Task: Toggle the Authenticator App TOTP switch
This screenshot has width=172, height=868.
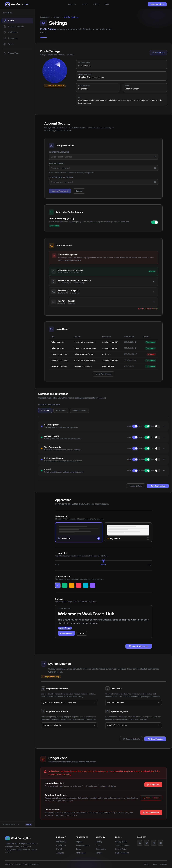Action: pos(155,222)
